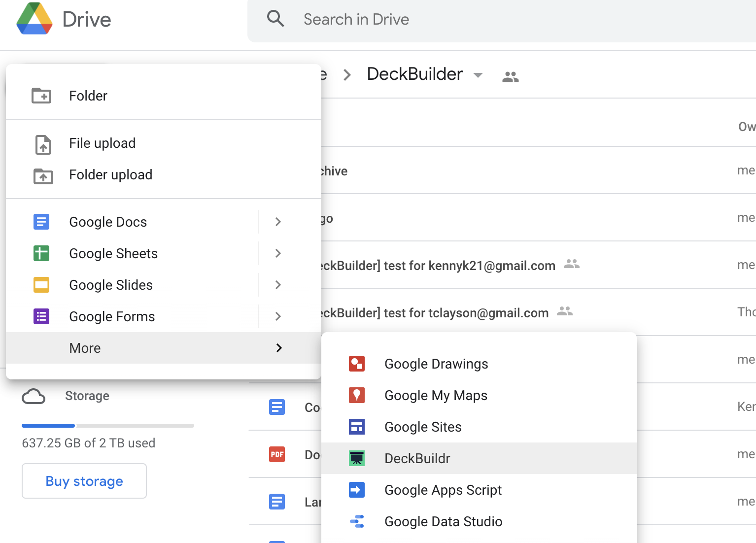Click the Google Docs icon
756x543 pixels.
41,222
